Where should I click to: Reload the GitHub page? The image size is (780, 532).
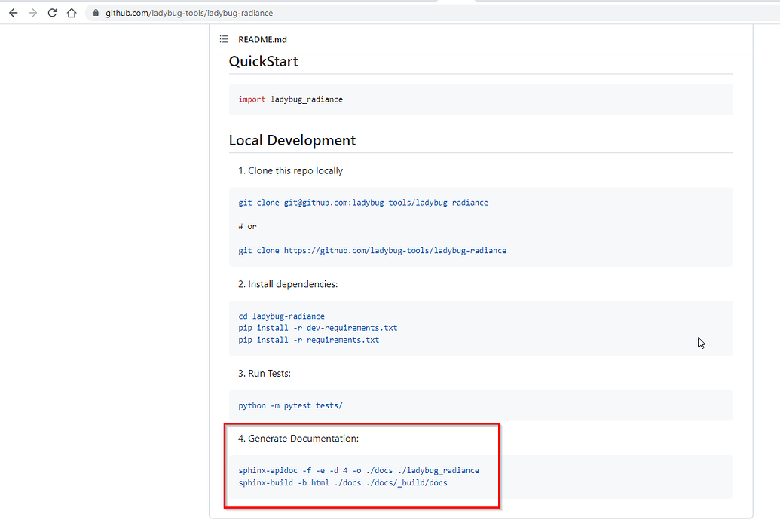click(52, 13)
